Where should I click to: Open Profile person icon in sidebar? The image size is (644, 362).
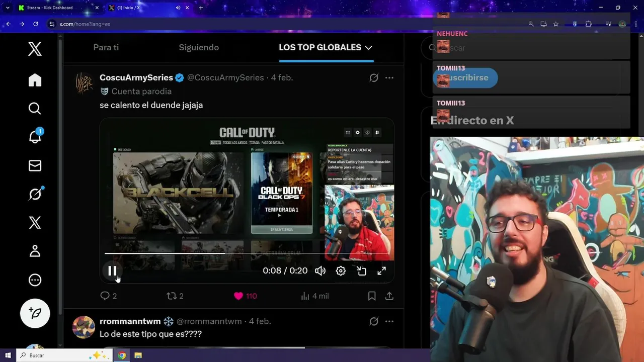(x=35, y=251)
